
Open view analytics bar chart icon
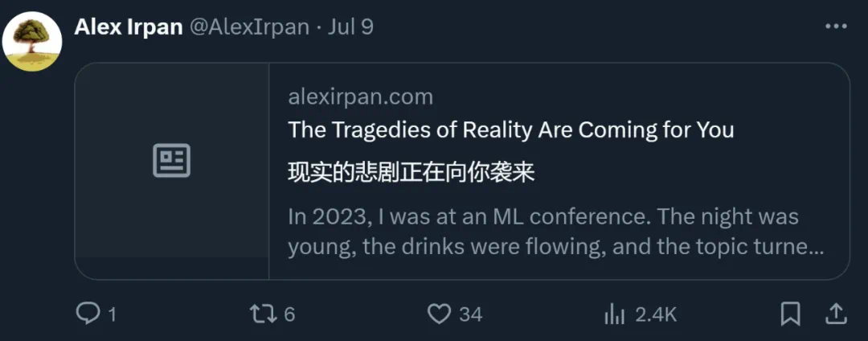615,313
